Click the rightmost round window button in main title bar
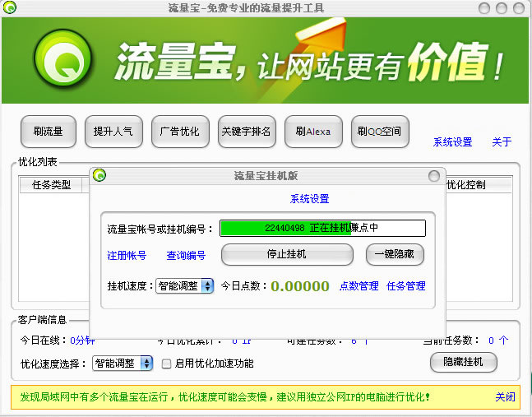This screenshot has height=417, width=532. pyautogui.click(x=519, y=7)
